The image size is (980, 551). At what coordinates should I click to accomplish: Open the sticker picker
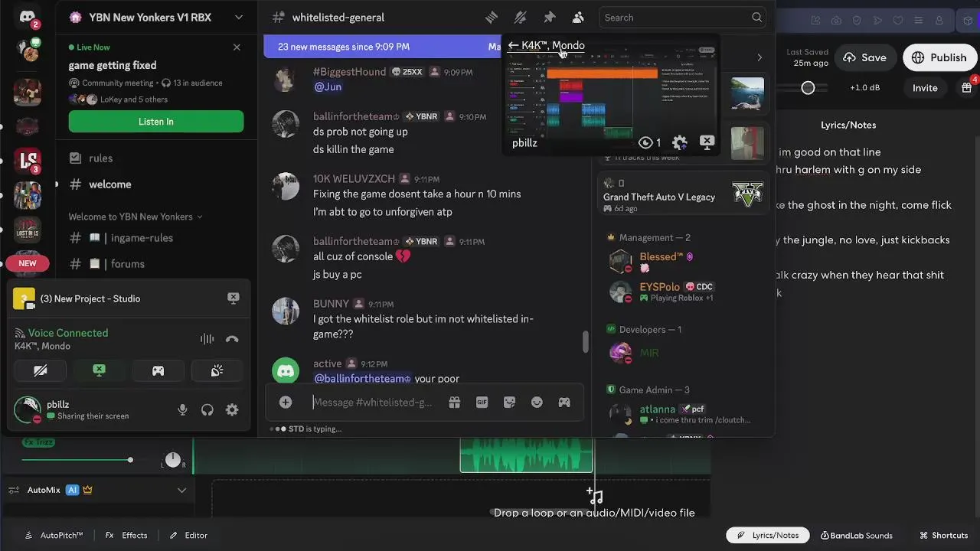(509, 402)
